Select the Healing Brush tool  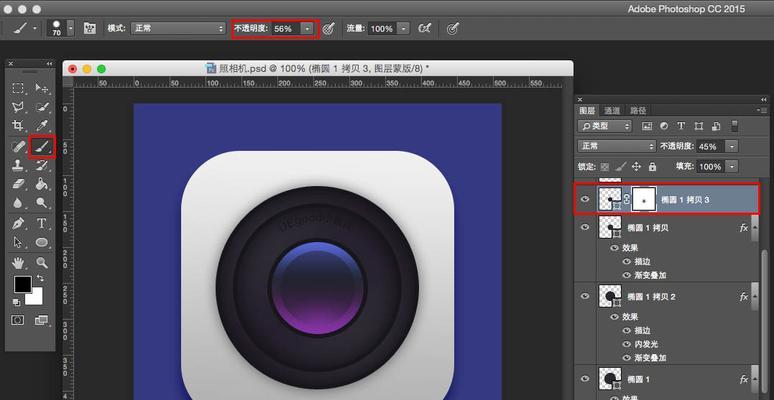point(18,146)
